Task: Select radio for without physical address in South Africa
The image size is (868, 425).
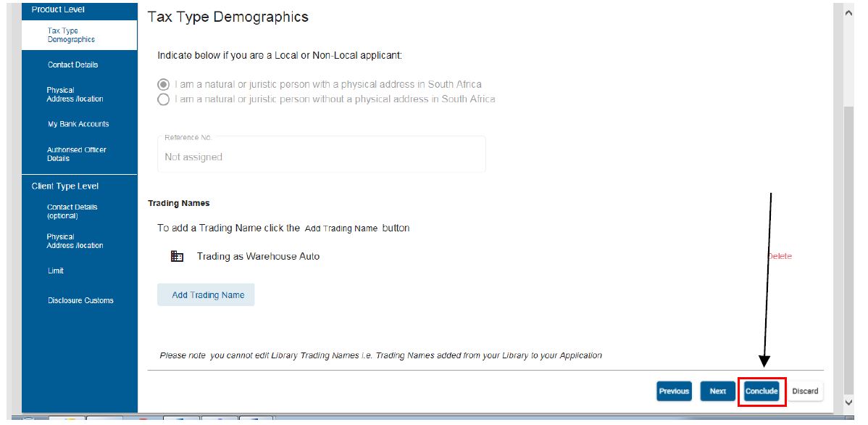Action: (163, 100)
